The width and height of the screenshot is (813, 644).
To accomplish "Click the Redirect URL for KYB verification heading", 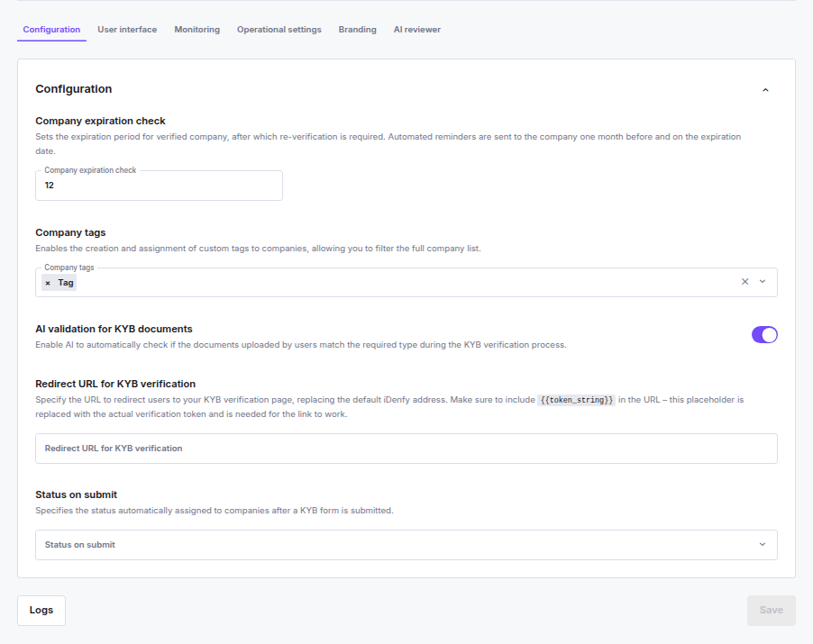I will pos(115,384).
